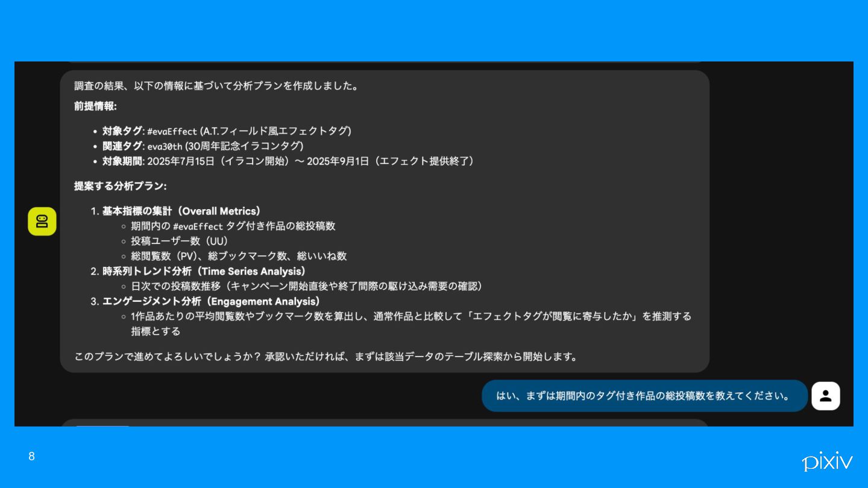Click the bullet 期間内の #evaEffect タグ付き作品の総投稿数
Image resolution: width=868 pixels, height=488 pixels.
[x=233, y=226]
